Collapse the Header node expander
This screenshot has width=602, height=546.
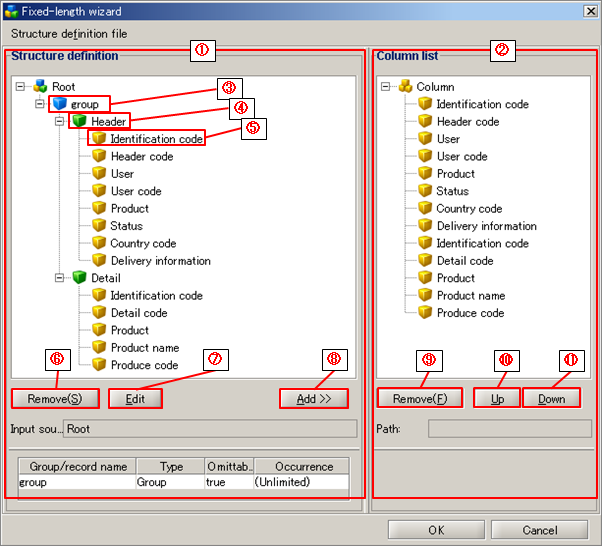[59, 121]
